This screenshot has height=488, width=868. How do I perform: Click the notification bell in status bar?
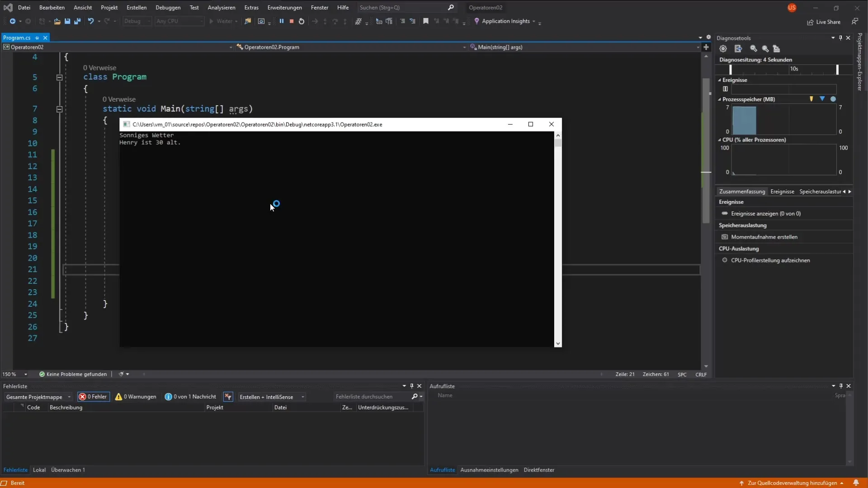point(856,483)
